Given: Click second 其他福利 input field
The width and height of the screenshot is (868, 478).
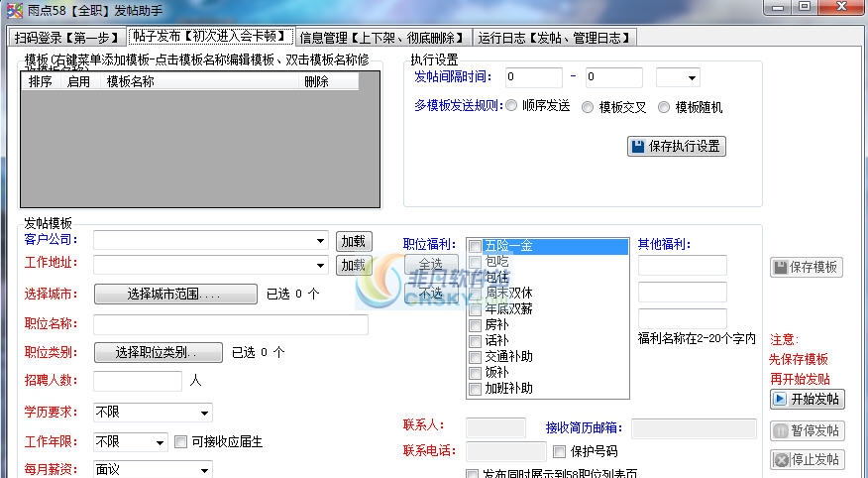Looking at the screenshot, I should click(x=682, y=292).
